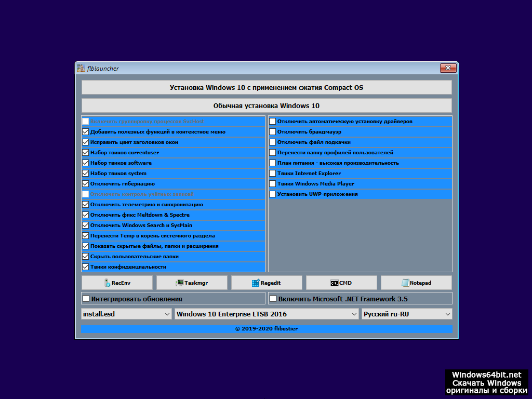The height and width of the screenshot is (399, 532).
Task: Enable Включить Microsoft .NET Framework 3.5
Action: coord(273,299)
